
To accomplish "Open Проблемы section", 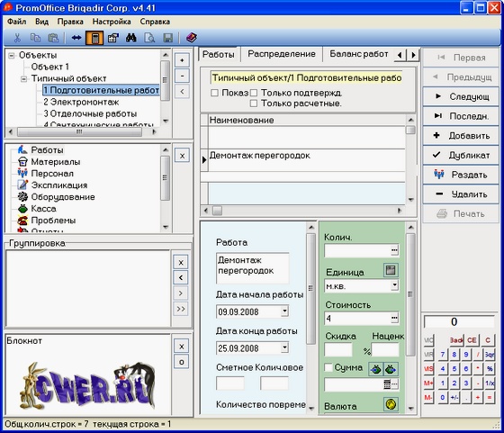I will [x=53, y=221].
